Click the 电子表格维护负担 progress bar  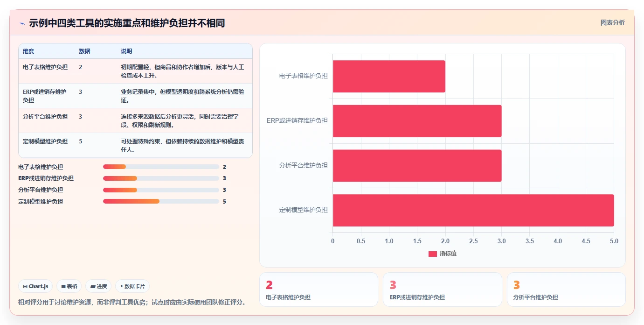coord(161,167)
